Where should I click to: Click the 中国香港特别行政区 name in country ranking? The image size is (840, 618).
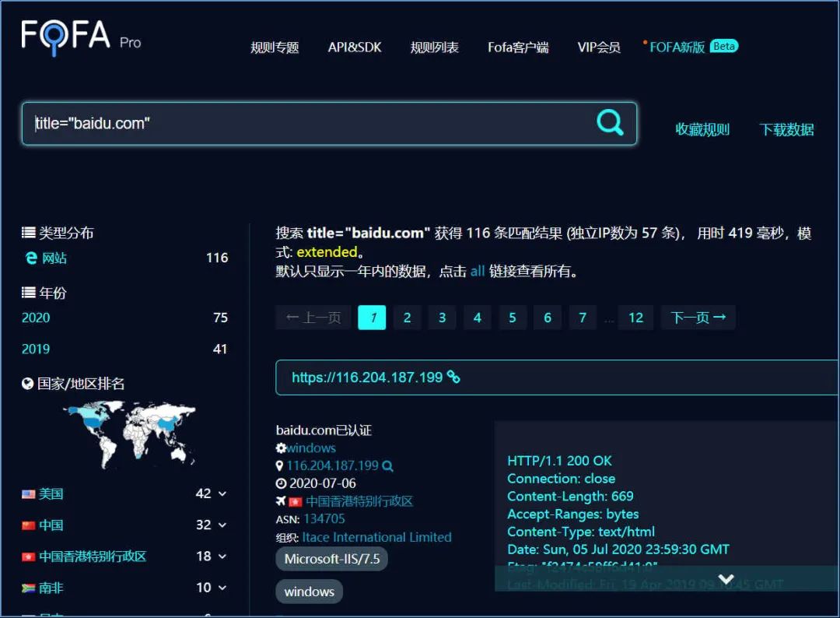pos(93,557)
